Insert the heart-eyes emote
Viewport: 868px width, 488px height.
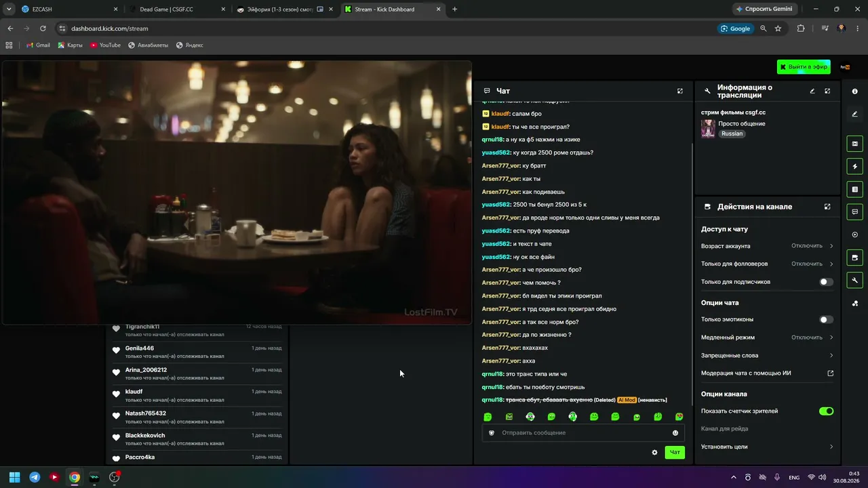(679, 417)
